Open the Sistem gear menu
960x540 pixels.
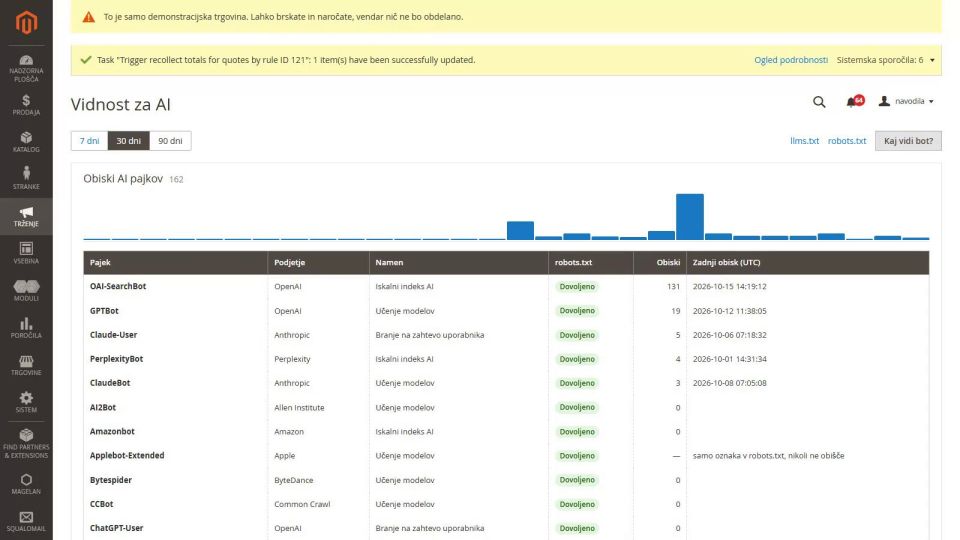(26, 402)
